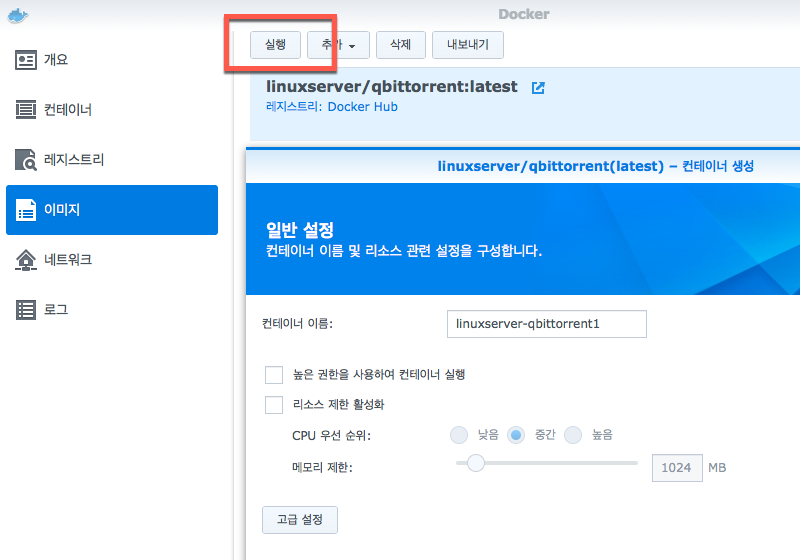The width and height of the screenshot is (800, 560).
Task: Select 낮음 CPU priority radio
Action: (x=459, y=435)
